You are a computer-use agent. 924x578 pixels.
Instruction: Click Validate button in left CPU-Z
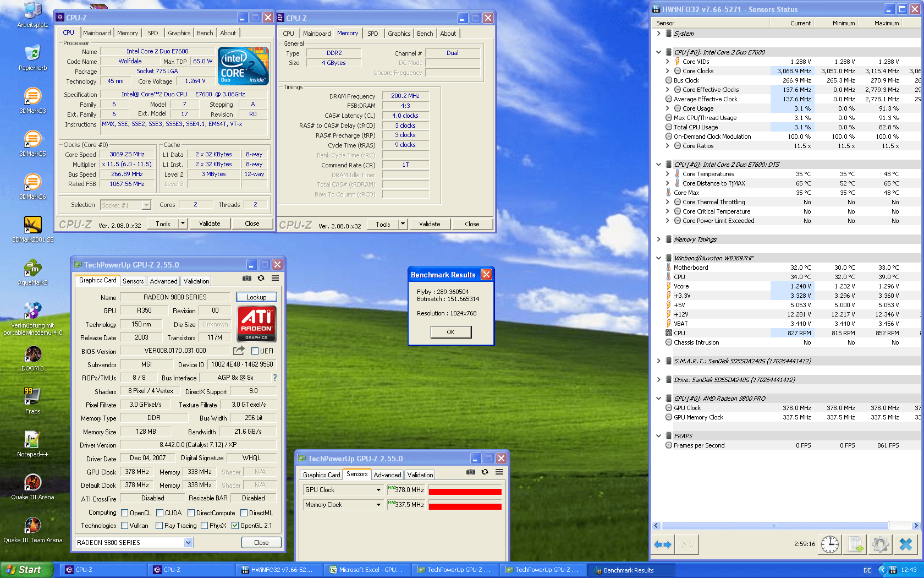210,223
